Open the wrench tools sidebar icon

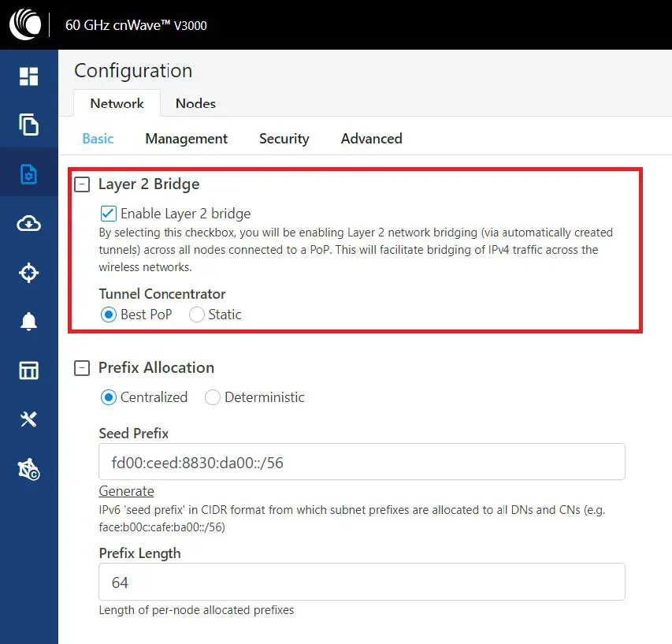pyautogui.click(x=29, y=419)
